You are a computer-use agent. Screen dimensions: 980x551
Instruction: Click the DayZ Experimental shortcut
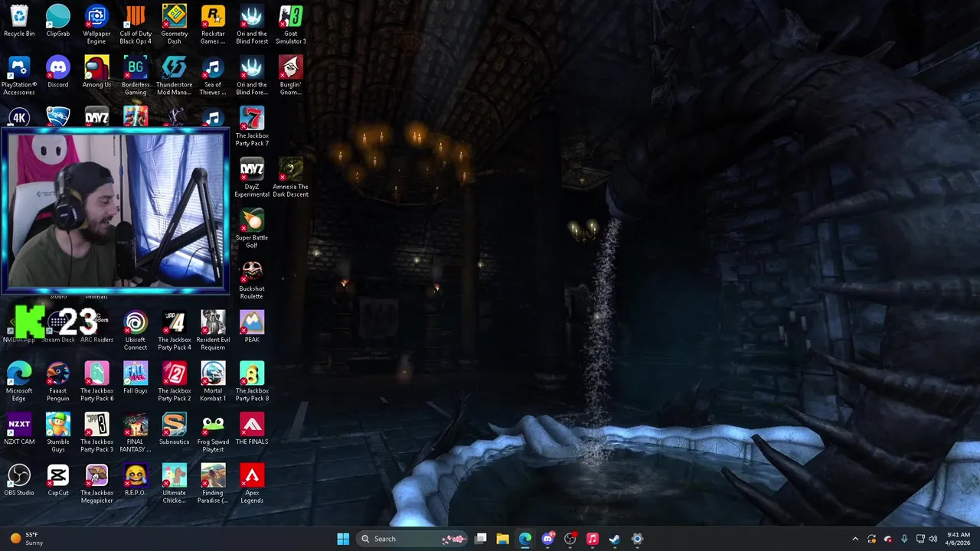click(x=252, y=178)
